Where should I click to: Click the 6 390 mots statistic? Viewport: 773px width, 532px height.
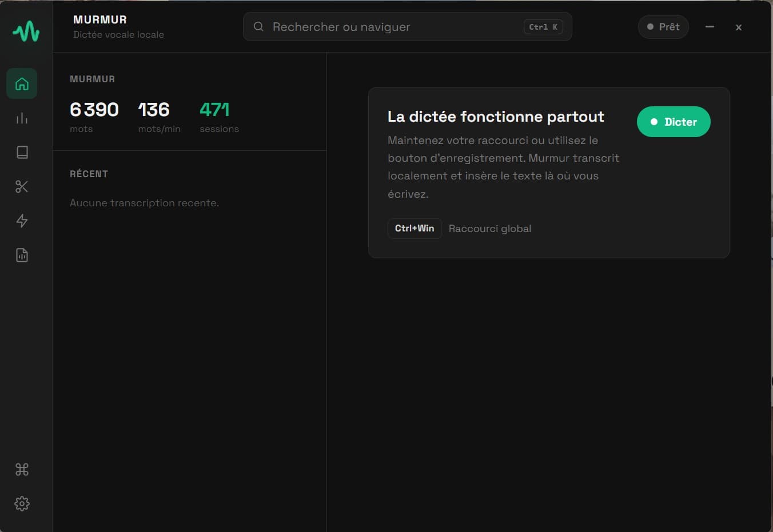click(x=94, y=117)
